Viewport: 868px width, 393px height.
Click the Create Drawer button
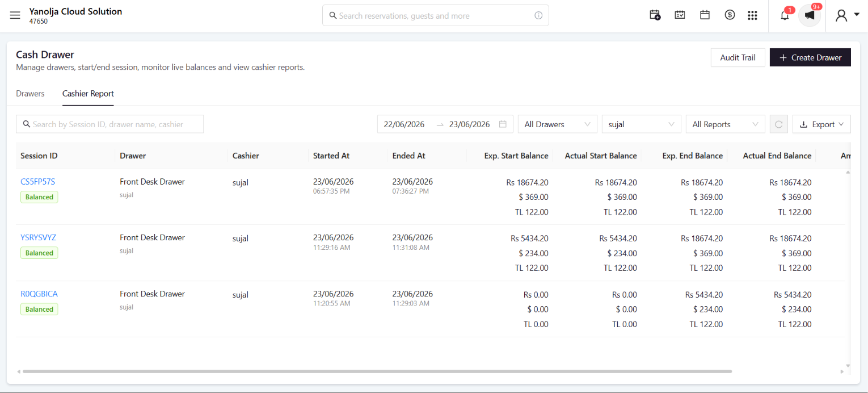pos(810,57)
